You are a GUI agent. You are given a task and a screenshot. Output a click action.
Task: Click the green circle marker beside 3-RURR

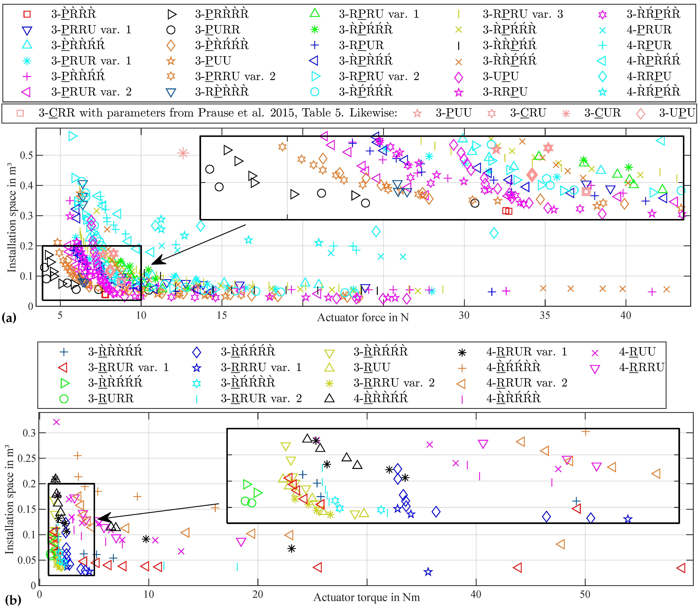click(x=64, y=399)
